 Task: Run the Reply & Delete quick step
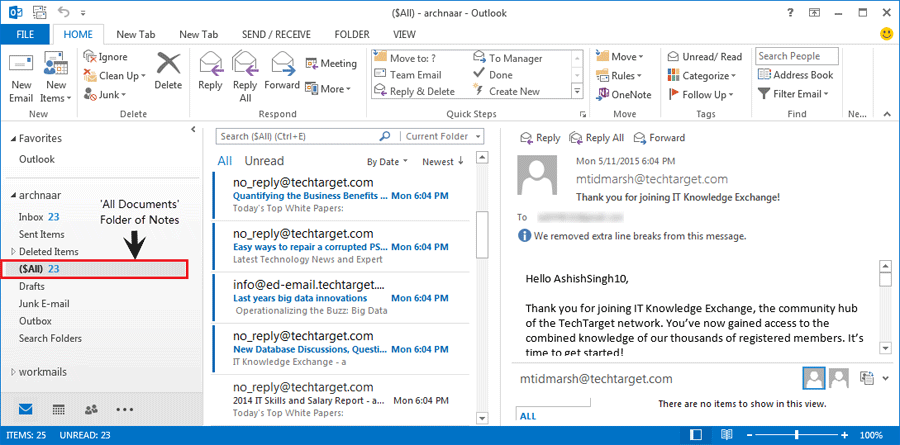(414, 91)
